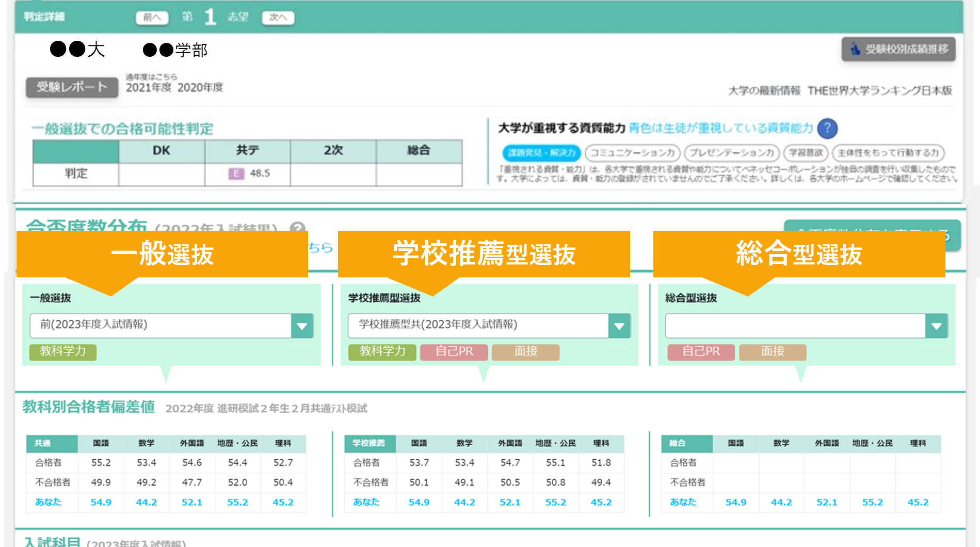The image size is (980, 547).
Task: Click 合格者 理科 value 51.8 in 学校推薦 table
Action: [x=601, y=463]
